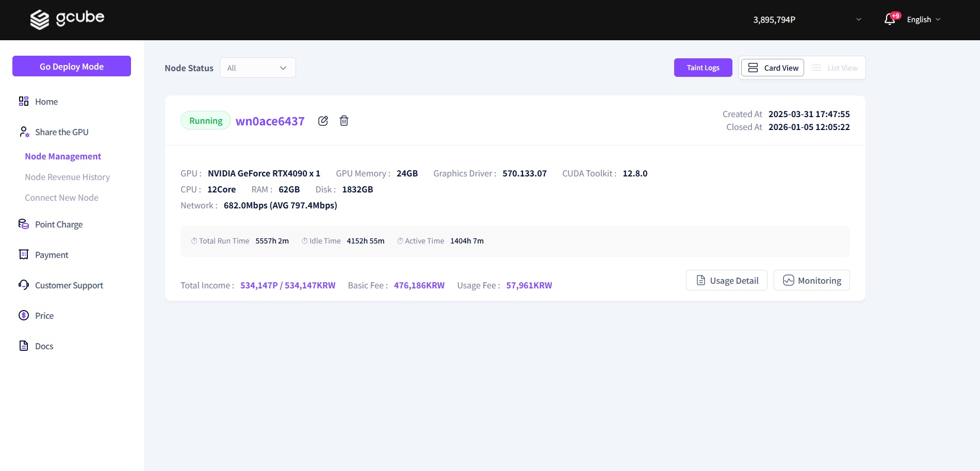Click the Price dollar icon
980x471 pixels.
(x=24, y=315)
